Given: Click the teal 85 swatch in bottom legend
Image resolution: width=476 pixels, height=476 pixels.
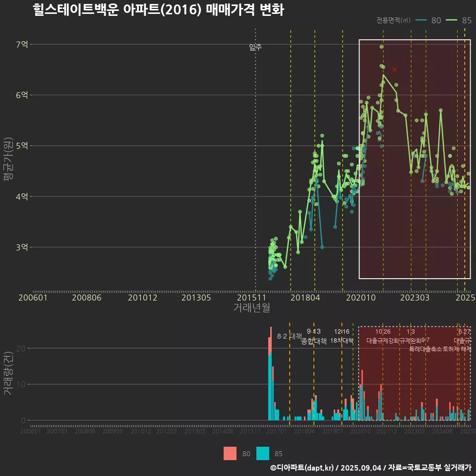Looking at the screenshot, I should pos(263,454).
